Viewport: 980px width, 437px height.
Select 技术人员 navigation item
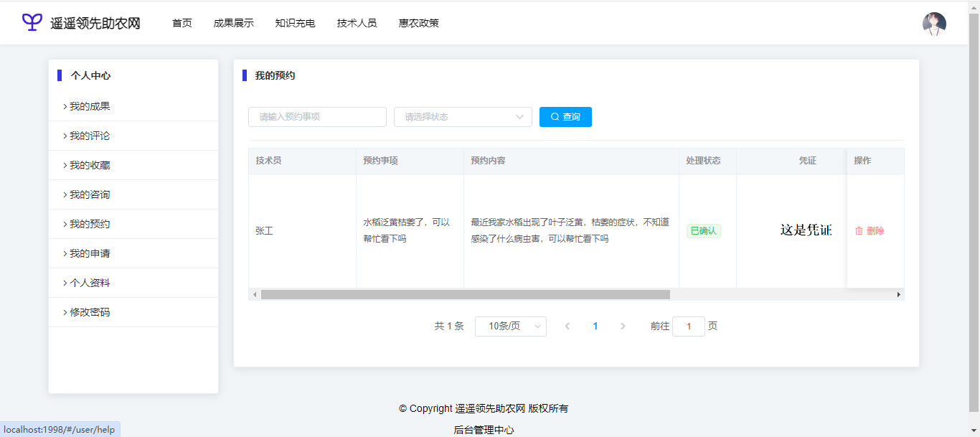tap(357, 23)
